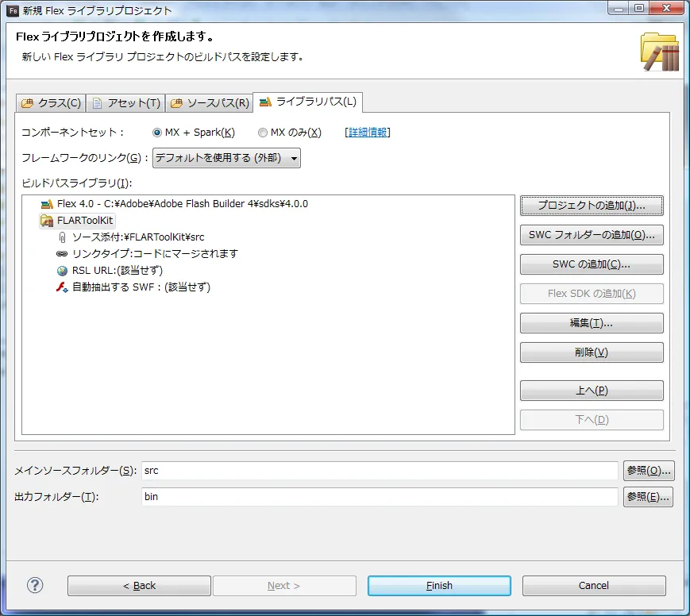The height and width of the screenshot is (616, 690).
Task: Click the globe RSL URL icon
Action: 62,271
